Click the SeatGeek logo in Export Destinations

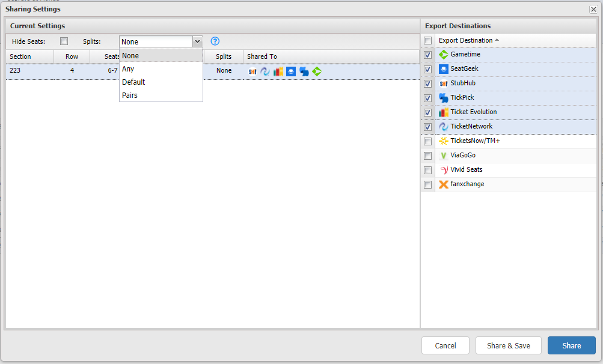click(444, 69)
